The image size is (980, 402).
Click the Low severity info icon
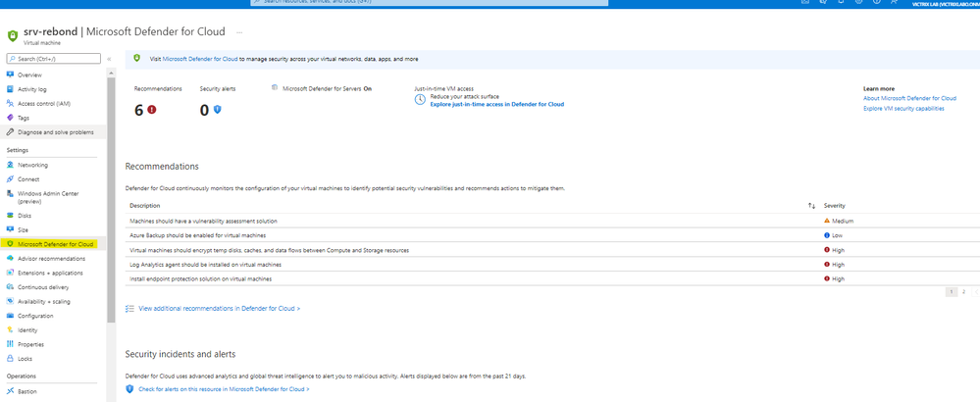click(x=827, y=235)
